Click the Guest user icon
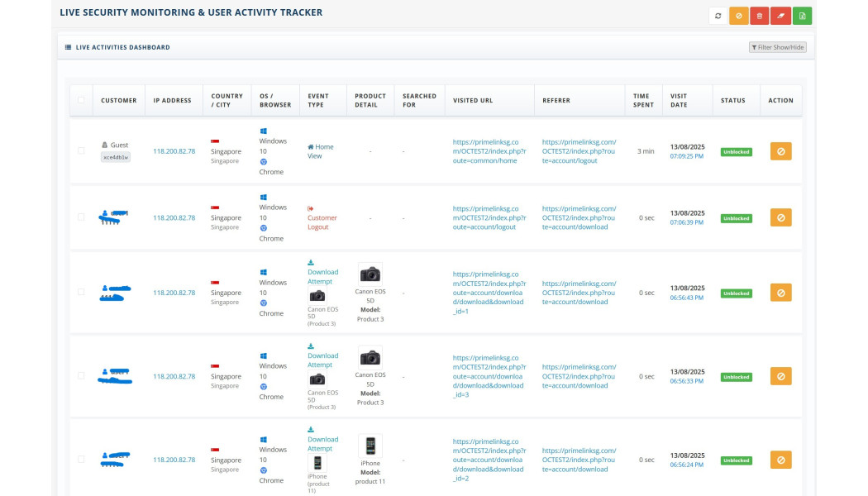 (105, 145)
